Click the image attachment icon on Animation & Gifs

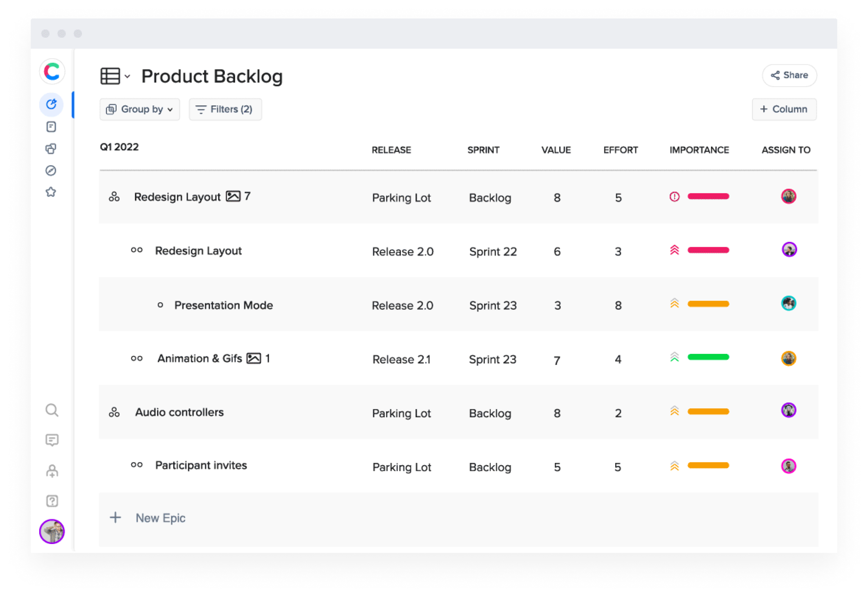click(x=254, y=358)
